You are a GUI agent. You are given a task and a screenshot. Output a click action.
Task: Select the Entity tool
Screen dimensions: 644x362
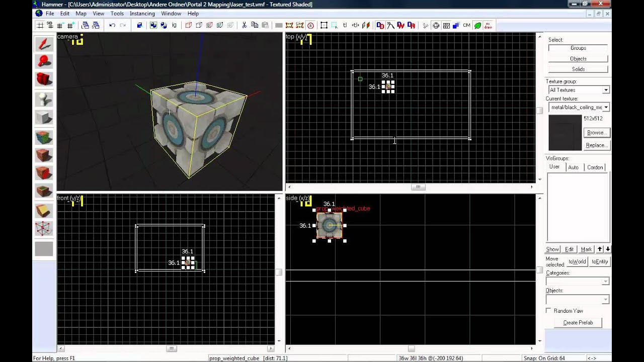[x=44, y=99]
